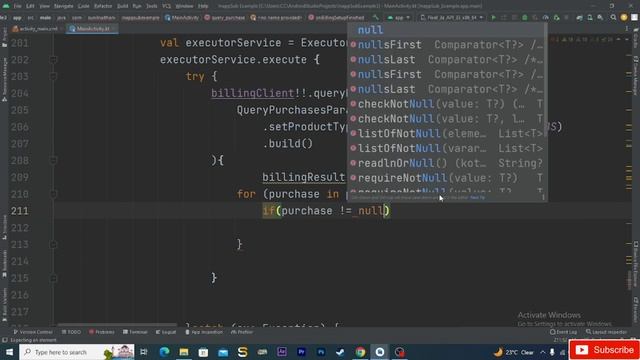Open the app run configuration dropdown
This screenshot has height=360, width=640.
point(399,18)
